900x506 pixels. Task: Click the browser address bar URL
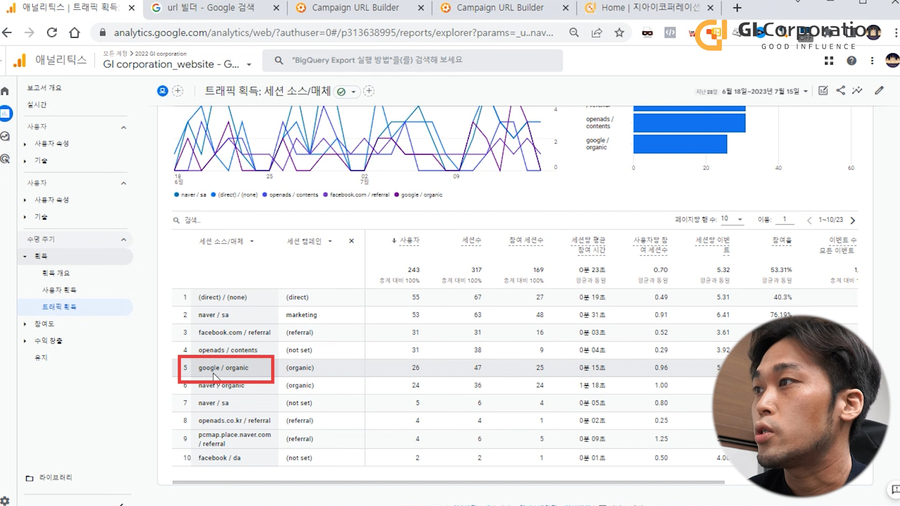pos(333,33)
